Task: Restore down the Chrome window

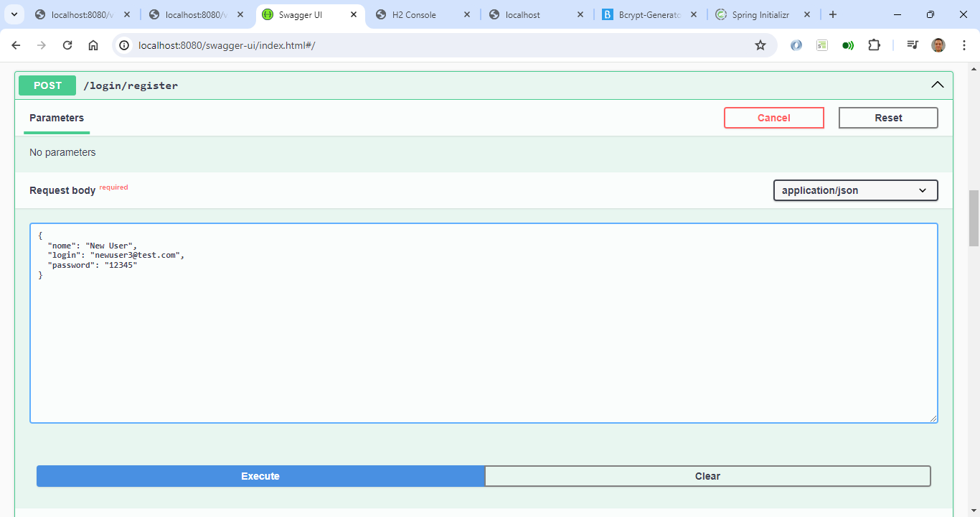Action: click(930, 14)
